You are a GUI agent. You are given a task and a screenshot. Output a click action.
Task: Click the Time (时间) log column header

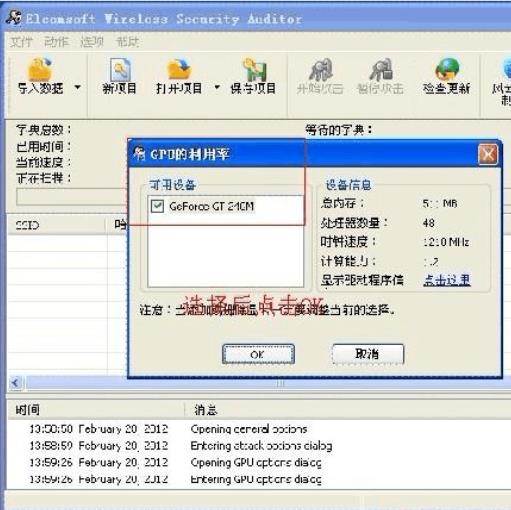(95, 410)
